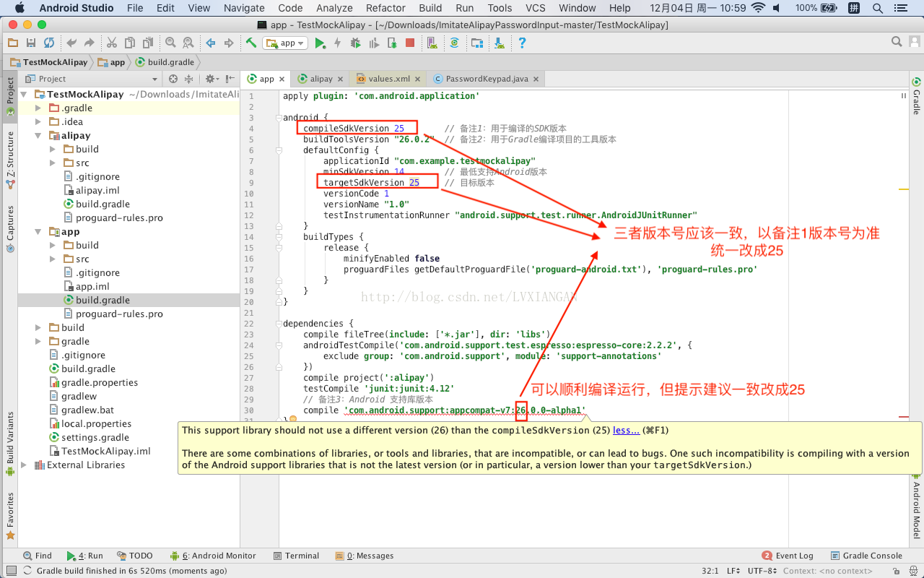Open the Gradle Console button
This screenshot has height=578, width=924.
click(x=866, y=556)
